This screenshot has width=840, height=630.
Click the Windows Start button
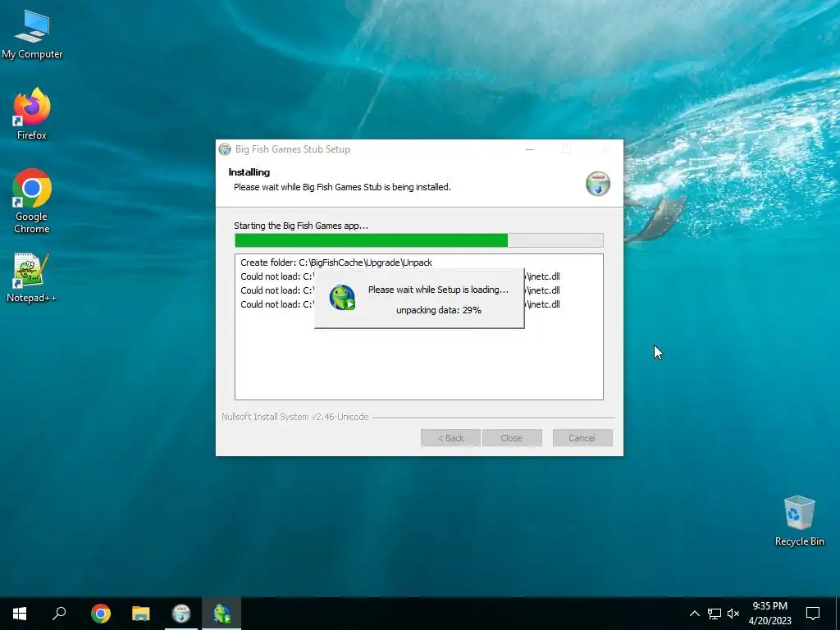[20, 614]
